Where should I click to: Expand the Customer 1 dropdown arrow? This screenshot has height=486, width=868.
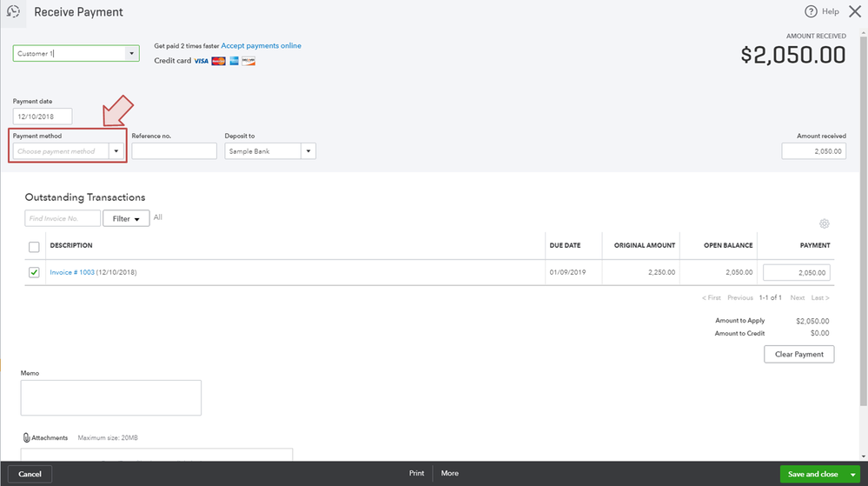[132, 53]
